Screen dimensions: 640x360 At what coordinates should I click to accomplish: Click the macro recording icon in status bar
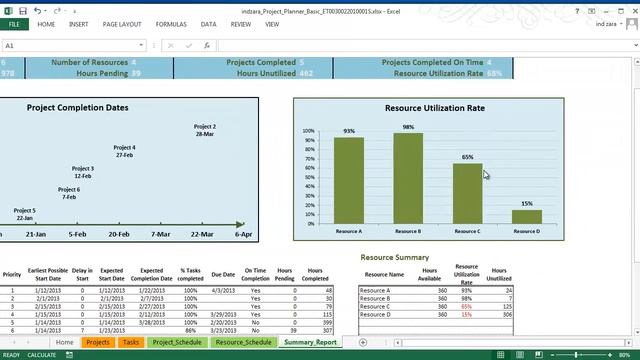(69, 355)
